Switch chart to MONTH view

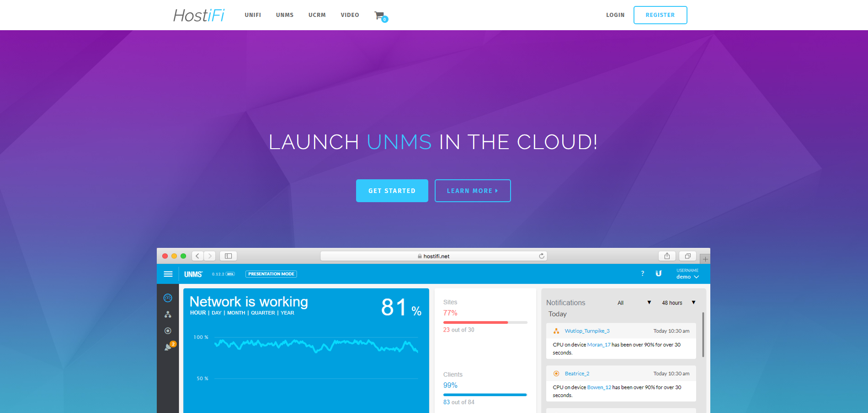[x=236, y=313]
